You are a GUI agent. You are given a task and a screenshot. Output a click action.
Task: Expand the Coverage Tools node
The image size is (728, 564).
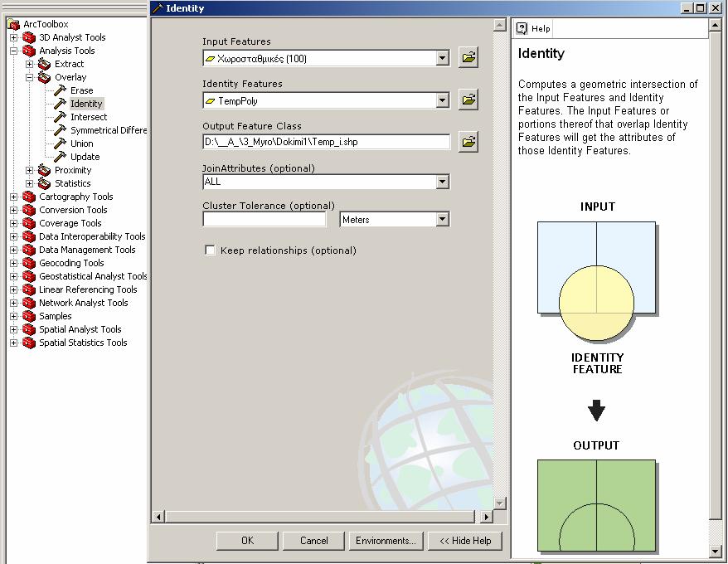point(14,223)
